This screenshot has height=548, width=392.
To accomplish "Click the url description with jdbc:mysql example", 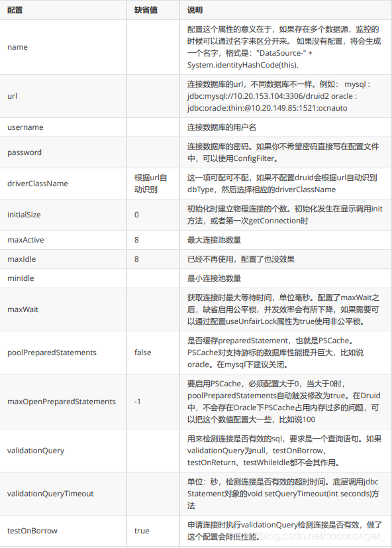I will click(279, 96).
